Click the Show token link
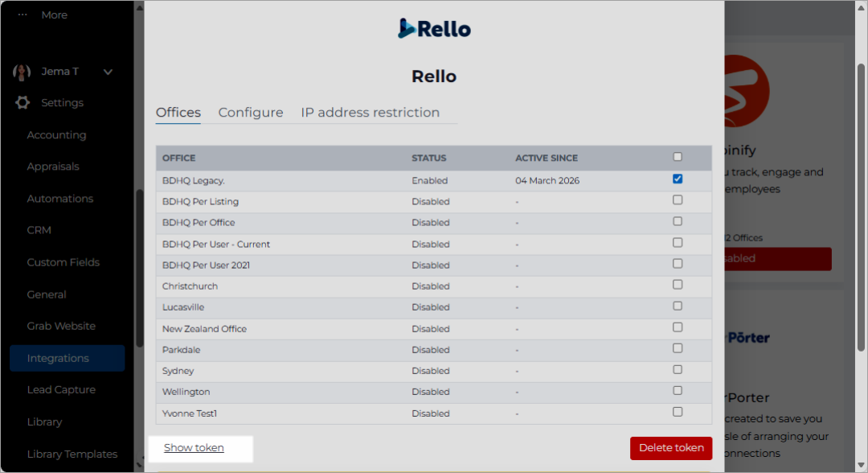Viewport: 868px width, 473px height. 194,447
